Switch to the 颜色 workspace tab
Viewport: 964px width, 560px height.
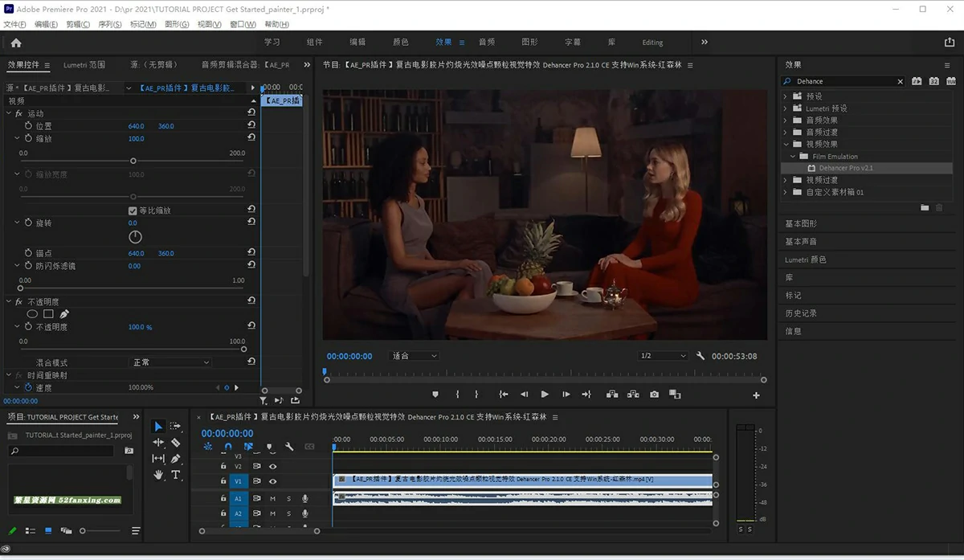pyautogui.click(x=400, y=43)
